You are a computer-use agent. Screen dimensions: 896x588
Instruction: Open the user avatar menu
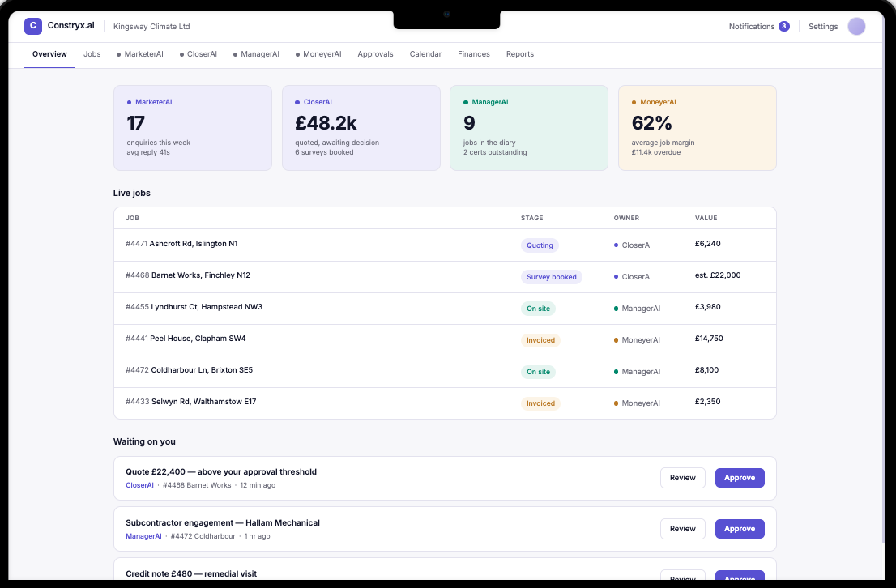(856, 26)
